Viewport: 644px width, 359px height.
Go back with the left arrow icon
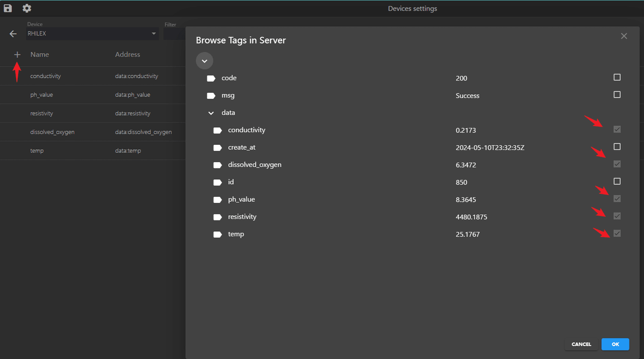point(13,34)
